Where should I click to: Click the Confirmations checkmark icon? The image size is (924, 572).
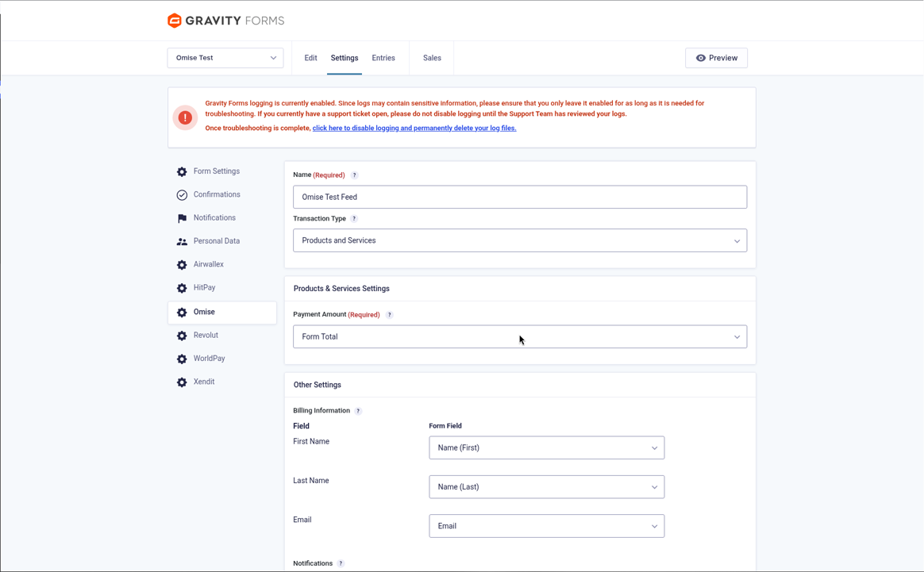click(x=182, y=195)
